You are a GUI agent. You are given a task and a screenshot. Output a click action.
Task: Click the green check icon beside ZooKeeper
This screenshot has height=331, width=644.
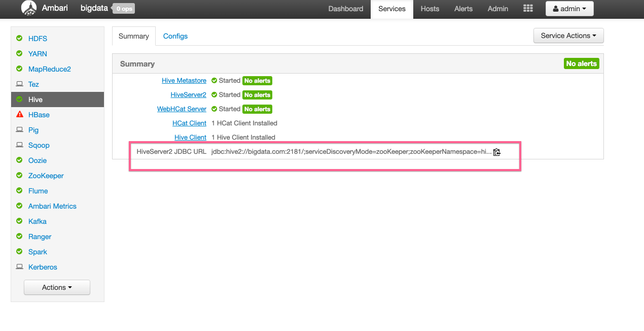click(x=19, y=176)
